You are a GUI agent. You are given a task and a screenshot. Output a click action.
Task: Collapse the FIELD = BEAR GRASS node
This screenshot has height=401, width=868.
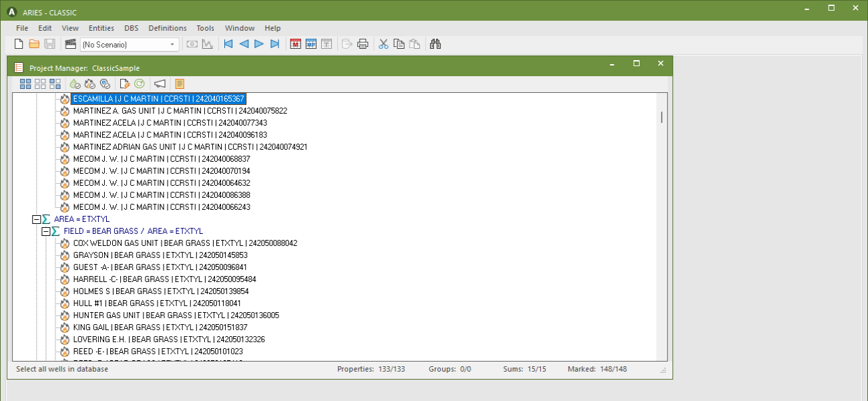[45, 231]
